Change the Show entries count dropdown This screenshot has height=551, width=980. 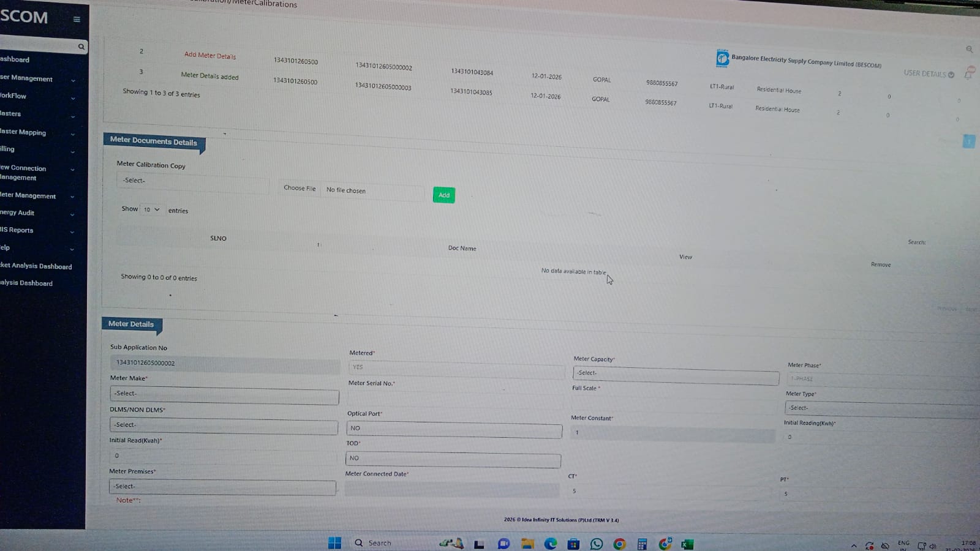pos(151,209)
